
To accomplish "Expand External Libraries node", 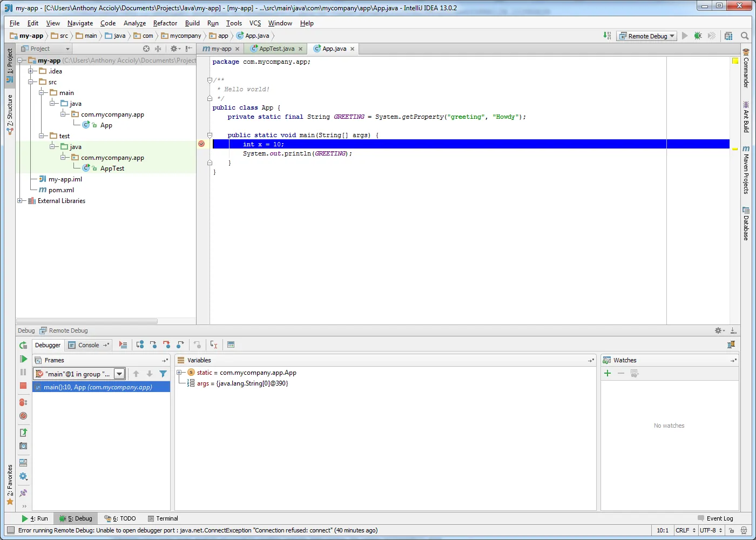I will click(20, 201).
